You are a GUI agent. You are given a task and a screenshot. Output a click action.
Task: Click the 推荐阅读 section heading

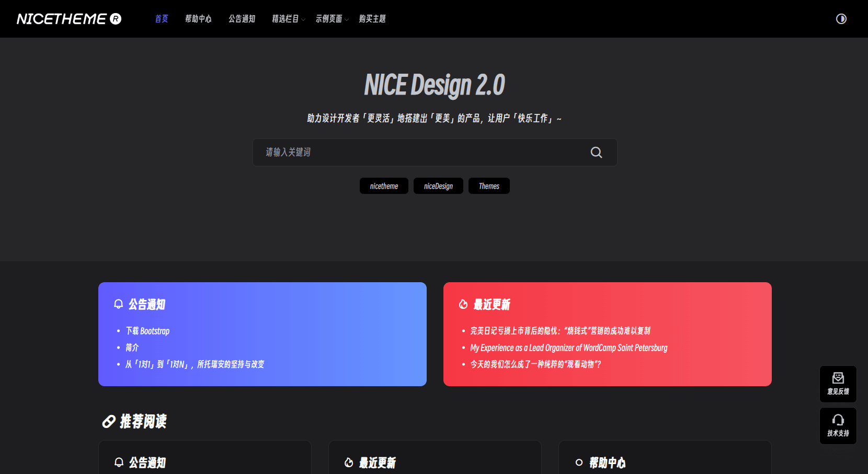(x=143, y=421)
